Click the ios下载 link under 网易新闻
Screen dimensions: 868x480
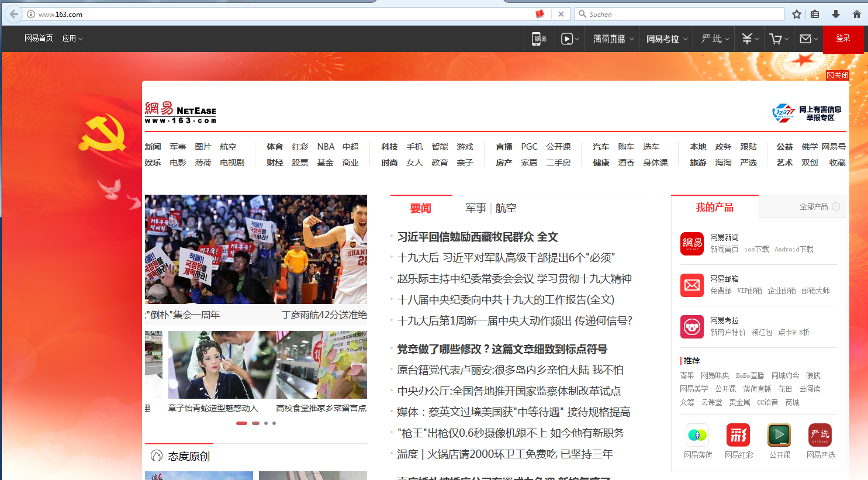point(756,249)
